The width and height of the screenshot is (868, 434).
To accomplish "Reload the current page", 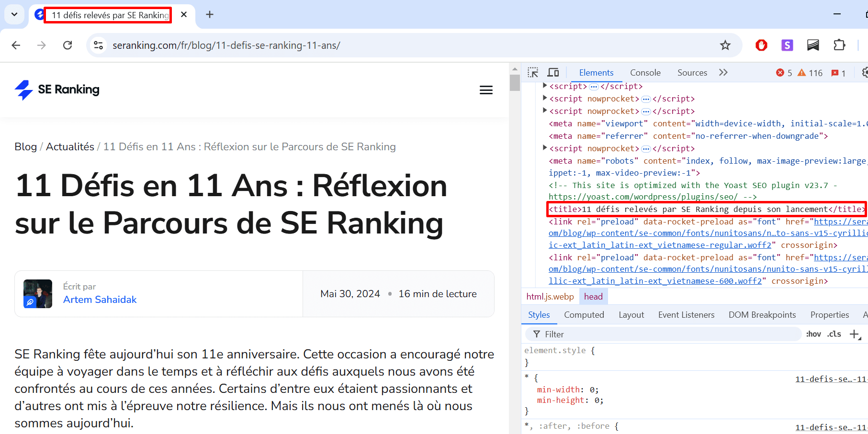I will (x=68, y=45).
